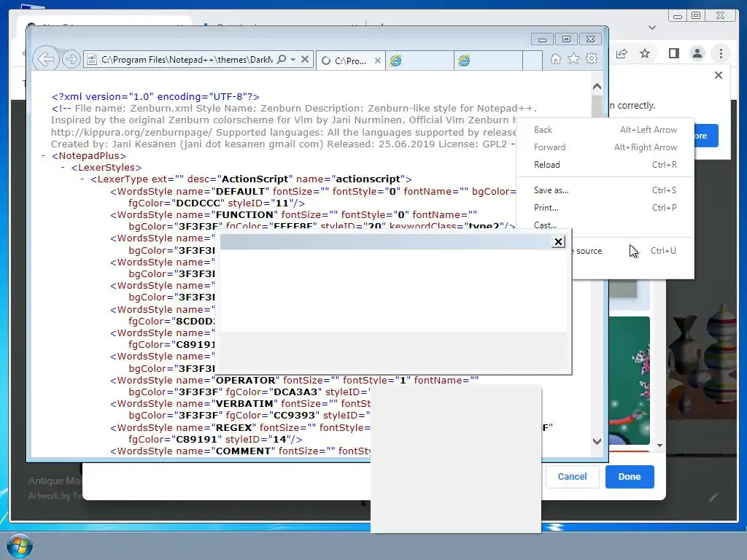Click the edit pencil on new tab page
Screen dimensions: 747x560
[713, 497]
